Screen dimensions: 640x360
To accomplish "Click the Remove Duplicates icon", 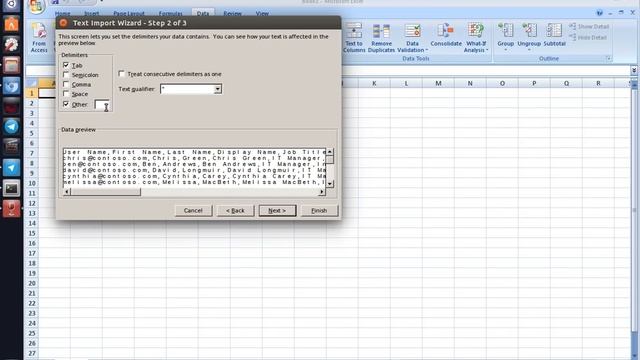I will (x=381, y=38).
